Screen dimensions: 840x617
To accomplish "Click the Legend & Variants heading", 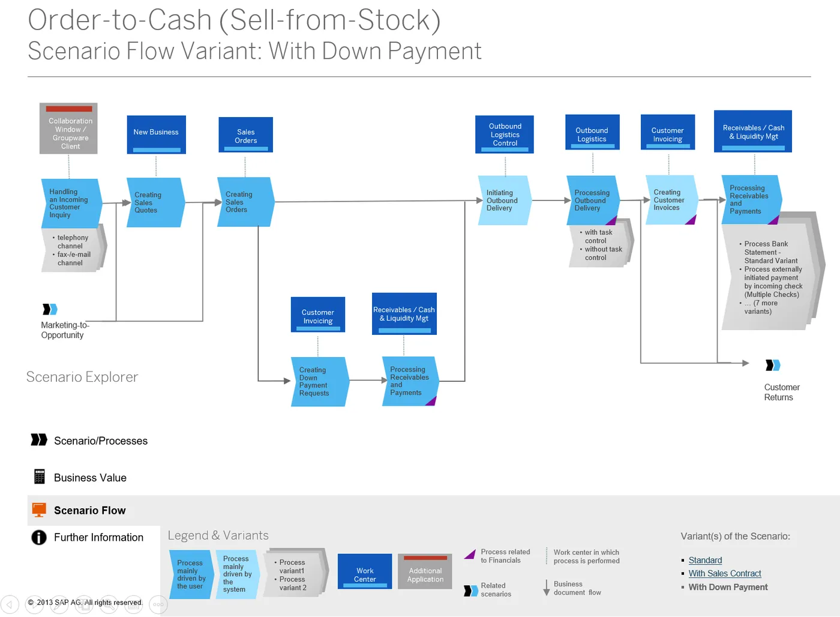I will (x=218, y=535).
